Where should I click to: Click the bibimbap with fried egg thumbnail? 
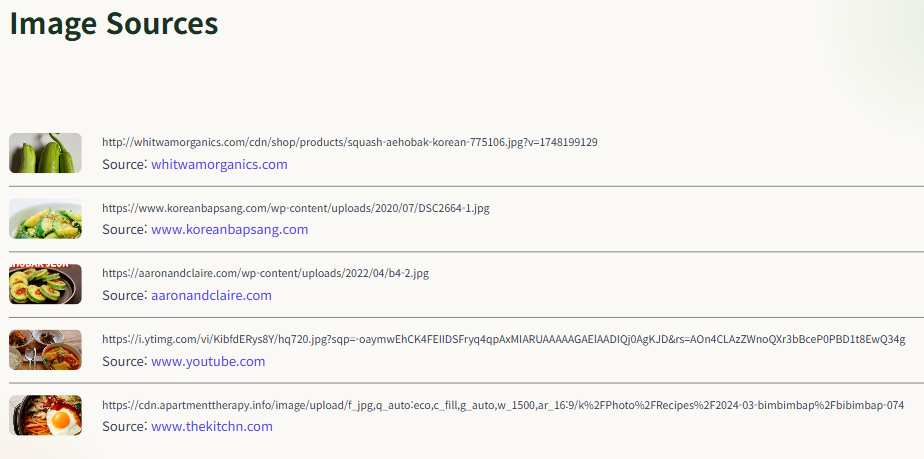pyautogui.click(x=45, y=415)
